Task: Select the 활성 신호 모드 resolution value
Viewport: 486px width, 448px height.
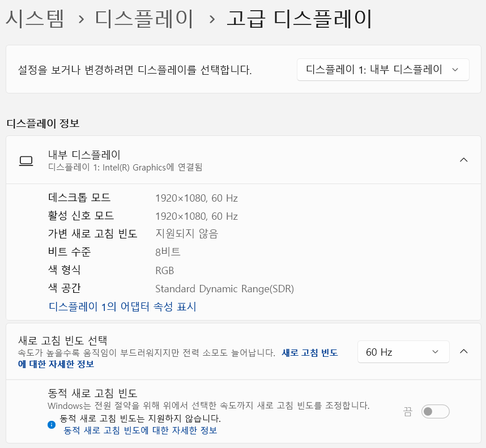Action: [197, 216]
